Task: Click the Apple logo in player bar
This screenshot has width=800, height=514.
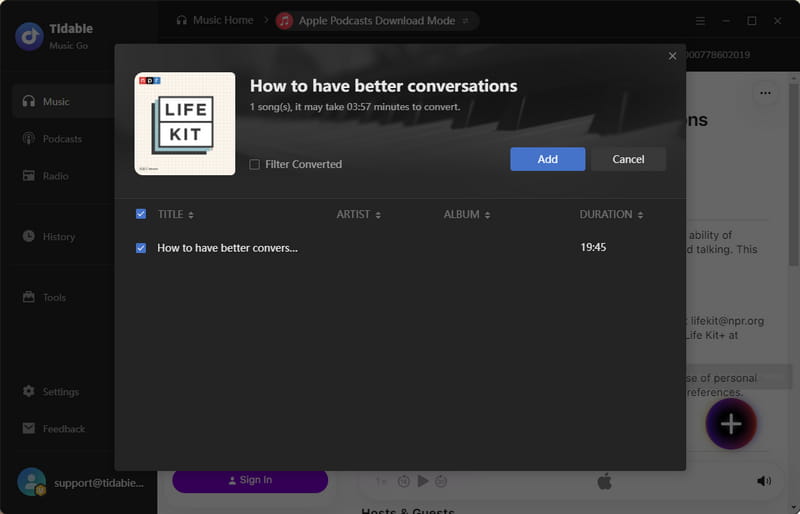Action: tap(605, 481)
